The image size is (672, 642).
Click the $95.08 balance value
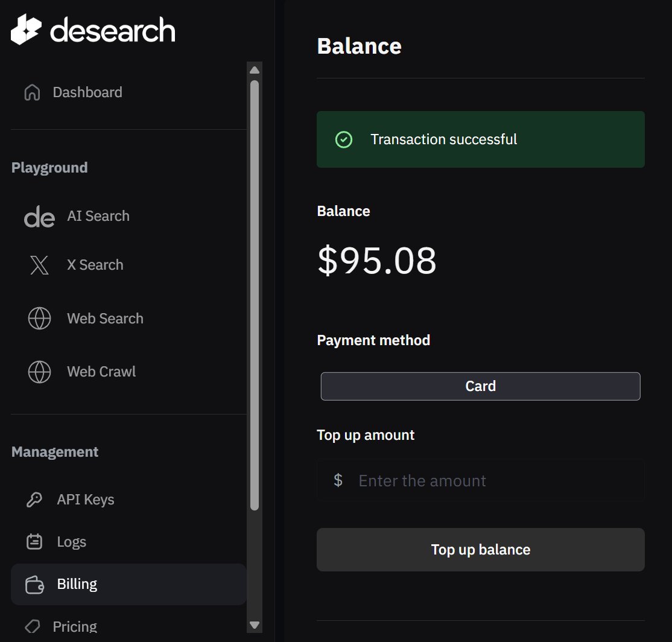point(376,261)
